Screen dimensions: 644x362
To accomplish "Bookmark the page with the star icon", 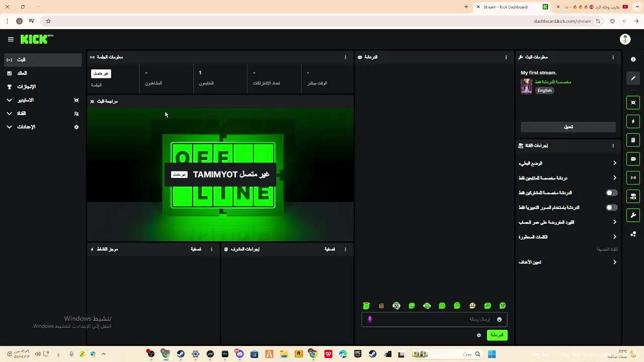I will click(48, 21).
